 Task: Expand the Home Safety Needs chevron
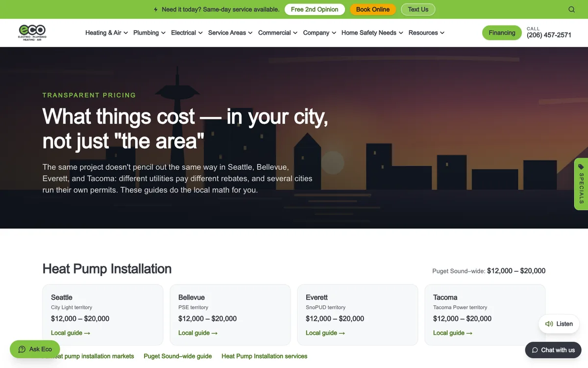(x=401, y=33)
